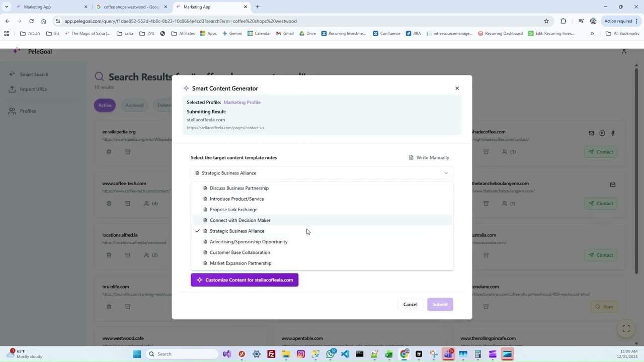Image resolution: width=644 pixels, height=362 pixels.
Task: Open stellacoffeela.com contact-us URL link
Action: (225, 128)
